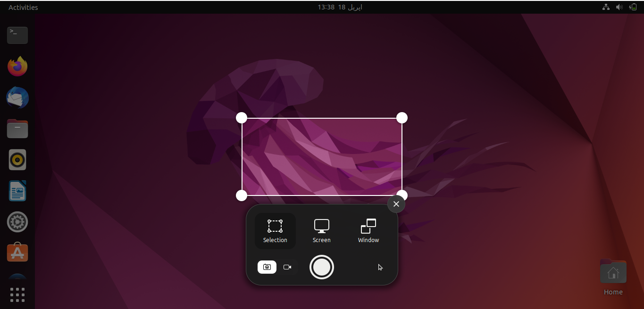644x309 pixels.
Task: Show all applications grid
Action: coord(17,294)
